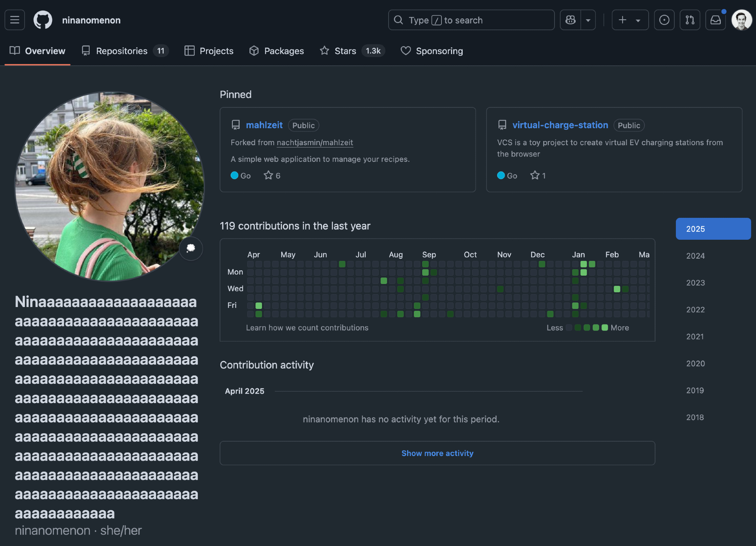This screenshot has width=756, height=546.
Task: Open the notifications inbox icon
Action: (716, 20)
